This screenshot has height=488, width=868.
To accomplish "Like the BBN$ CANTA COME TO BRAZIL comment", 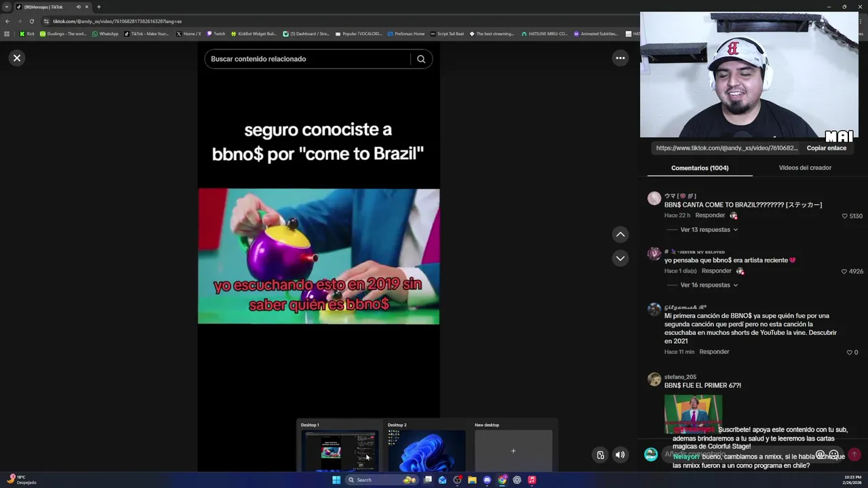I will (x=845, y=216).
